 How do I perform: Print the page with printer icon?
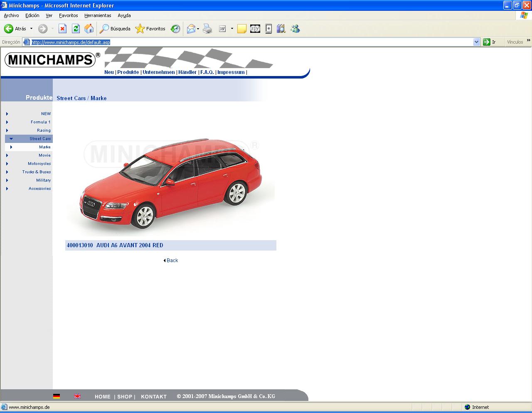point(207,29)
